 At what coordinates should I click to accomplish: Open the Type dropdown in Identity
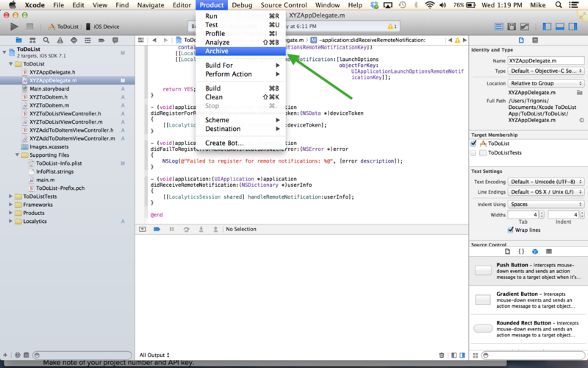pyautogui.click(x=546, y=71)
